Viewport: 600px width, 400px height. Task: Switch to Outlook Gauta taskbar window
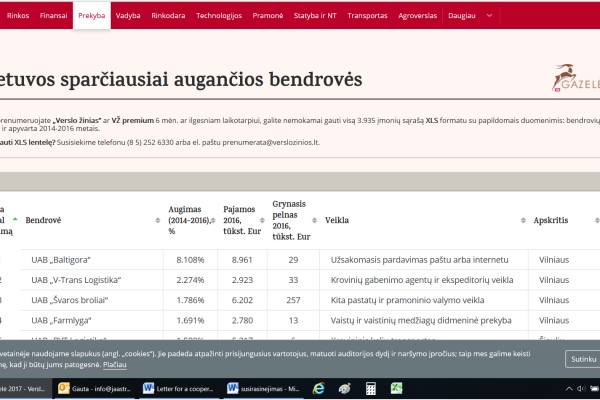[x=95, y=389]
